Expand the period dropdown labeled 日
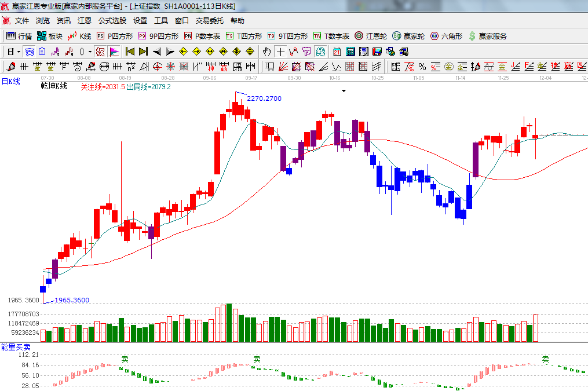This screenshot has width=588, height=391. [13, 52]
